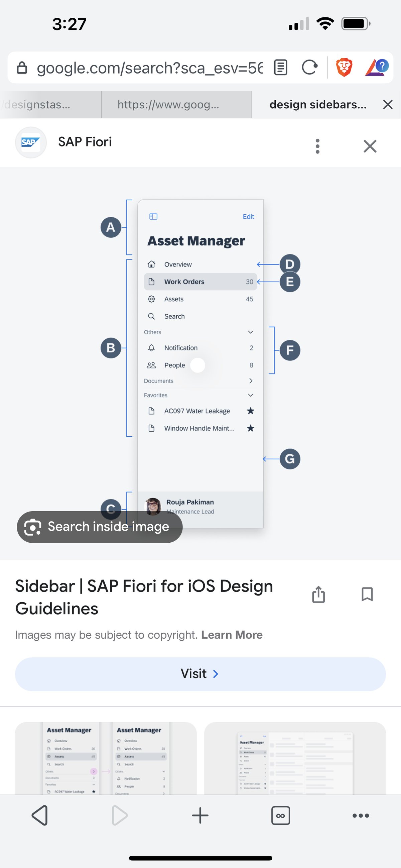The image size is (401, 868).
Task: Go back using the bottom back arrow
Action: click(40, 816)
